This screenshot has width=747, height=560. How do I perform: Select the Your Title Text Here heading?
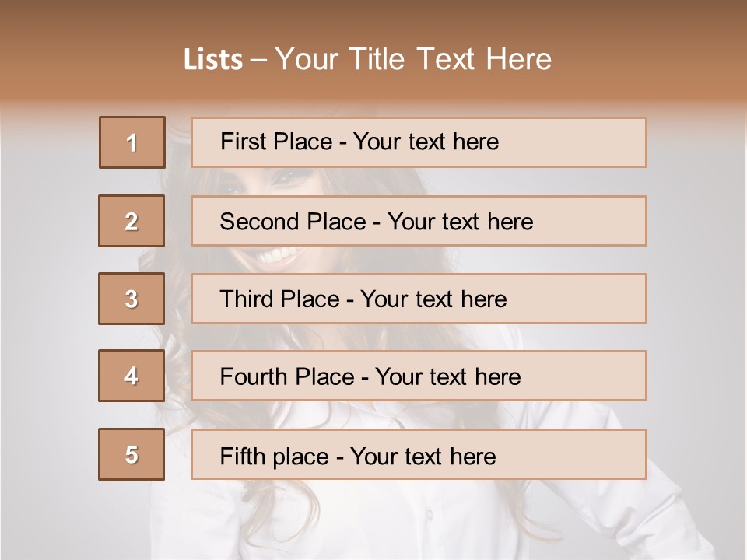(413, 59)
